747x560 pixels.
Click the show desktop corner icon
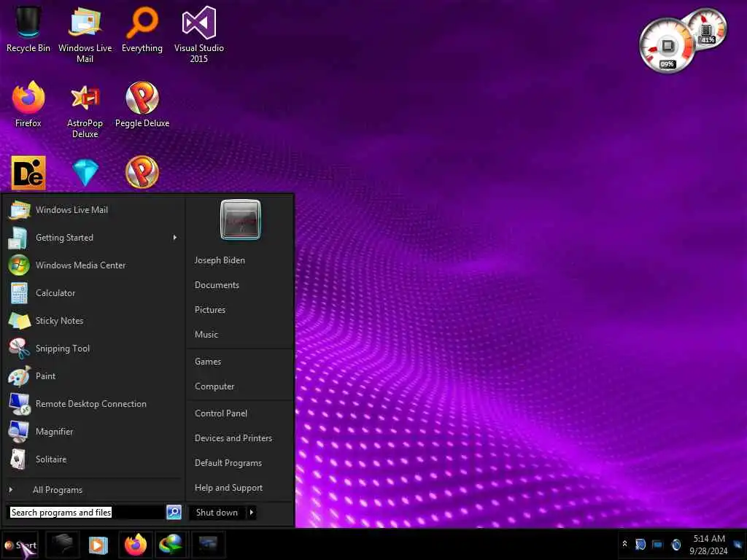coord(738,545)
